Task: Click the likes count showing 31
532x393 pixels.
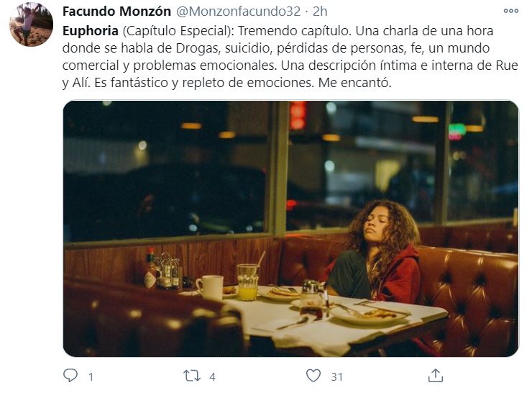Action: (336, 376)
